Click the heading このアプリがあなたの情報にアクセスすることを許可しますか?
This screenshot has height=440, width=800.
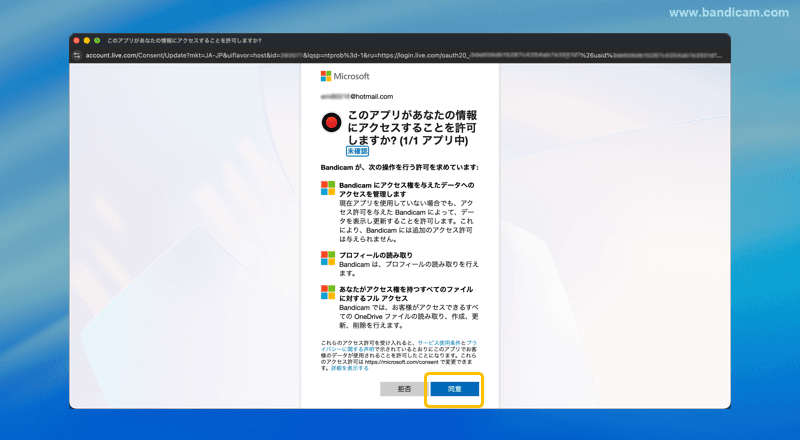pos(412,128)
